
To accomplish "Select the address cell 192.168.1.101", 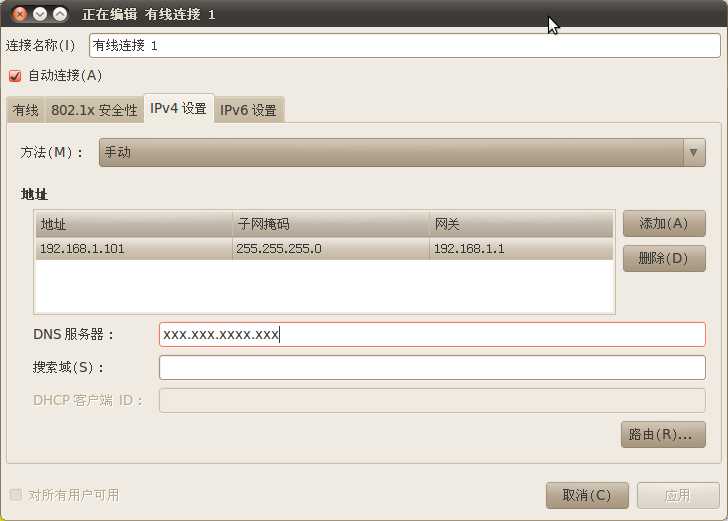I will click(x=134, y=249).
